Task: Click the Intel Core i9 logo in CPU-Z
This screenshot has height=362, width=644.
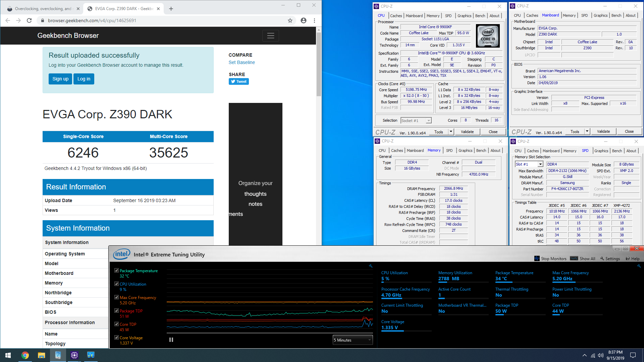Action: [x=488, y=36]
